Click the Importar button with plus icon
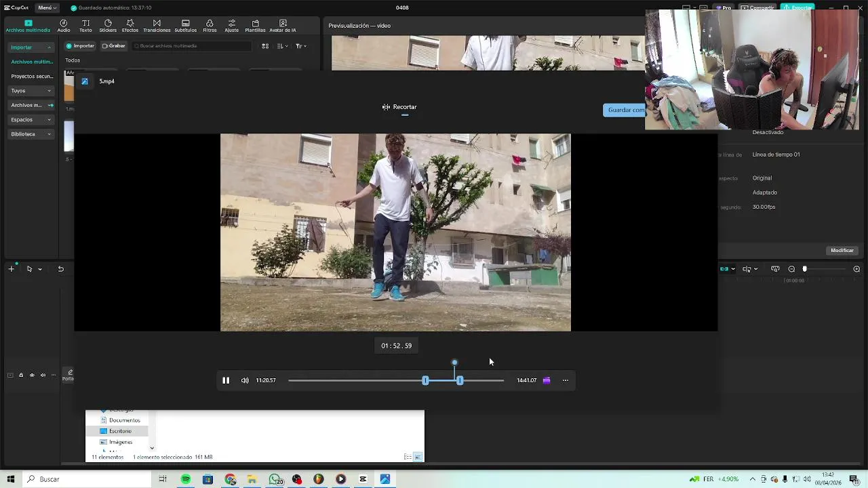 click(80, 46)
